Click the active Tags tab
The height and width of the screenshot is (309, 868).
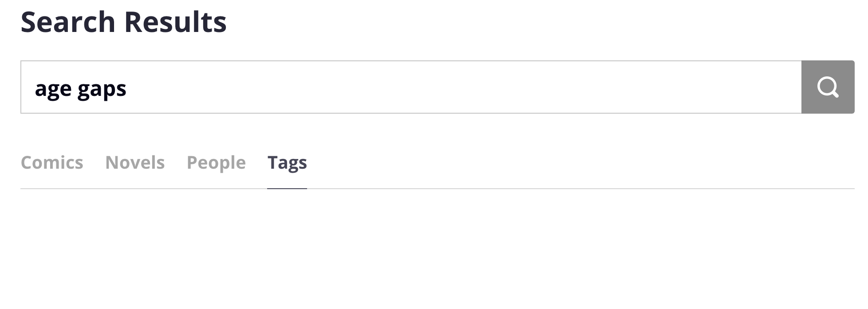pos(287,162)
